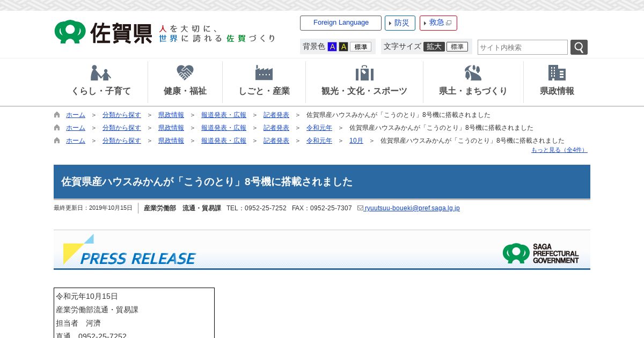This screenshot has height=338, width=644.
Task: Click the building icon for 県政情報
Action: tap(557, 73)
